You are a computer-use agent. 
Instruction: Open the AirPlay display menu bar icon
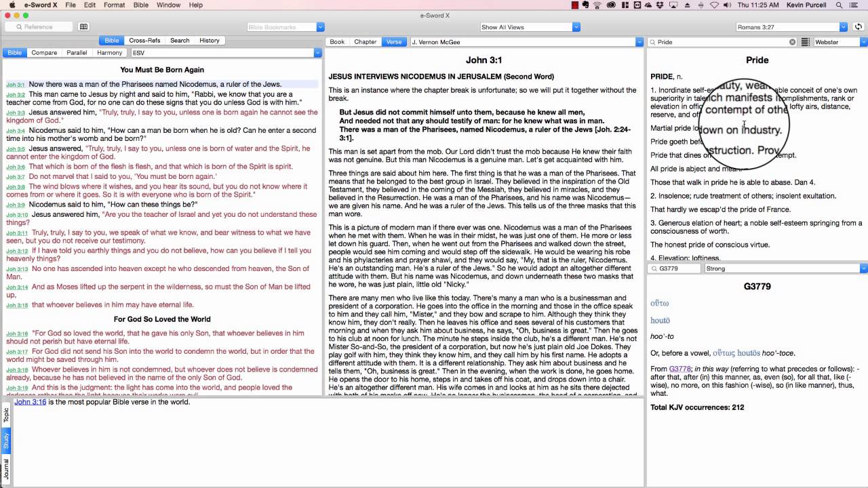pyautogui.click(x=673, y=5)
